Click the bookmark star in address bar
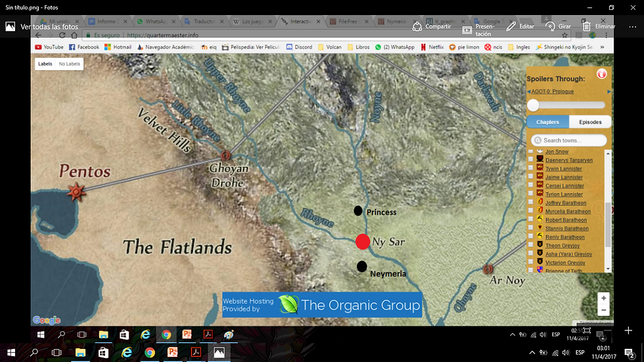644x362 pixels. [x=564, y=35]
